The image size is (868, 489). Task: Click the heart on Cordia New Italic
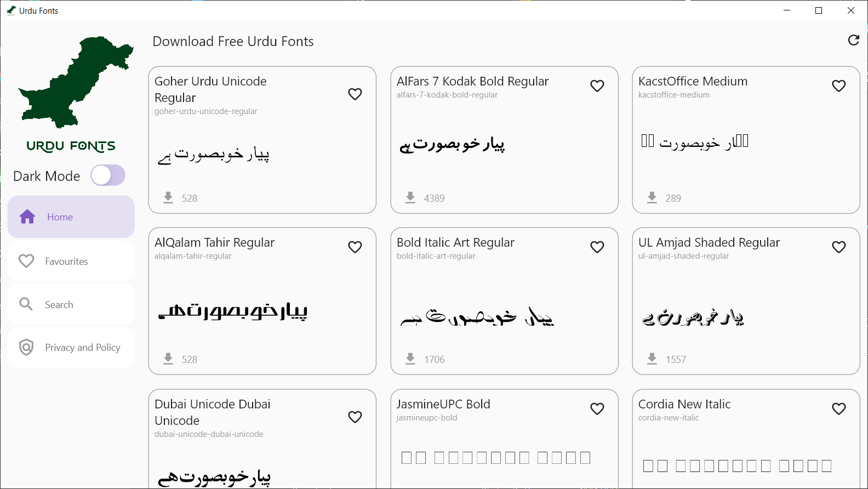pyautogui.click(x=838, y=409)
